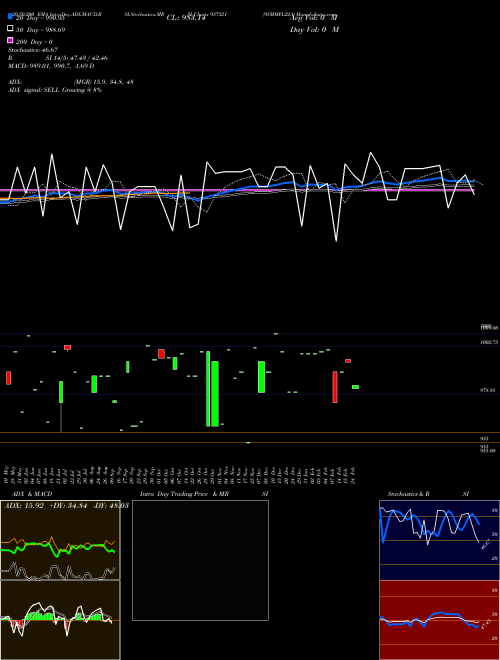Click the white 50 Day legend swatch
Image resolution: width=500 pixels, height=660 pixels.
10,29
